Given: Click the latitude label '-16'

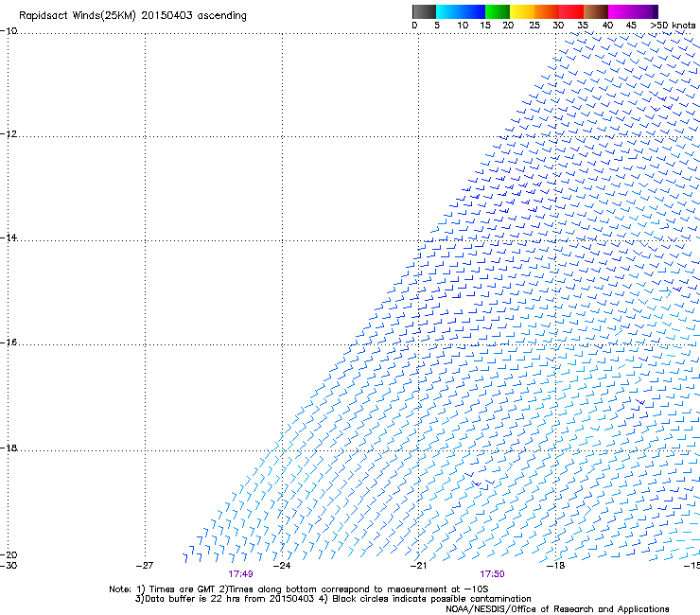Looking at the screenshot, I should [9, 343].
